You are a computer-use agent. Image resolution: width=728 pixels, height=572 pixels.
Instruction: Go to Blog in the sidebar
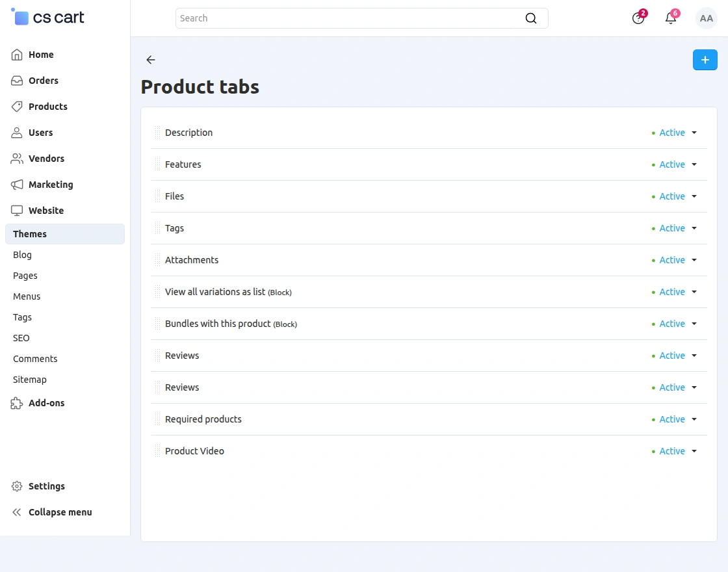point(22,255)
